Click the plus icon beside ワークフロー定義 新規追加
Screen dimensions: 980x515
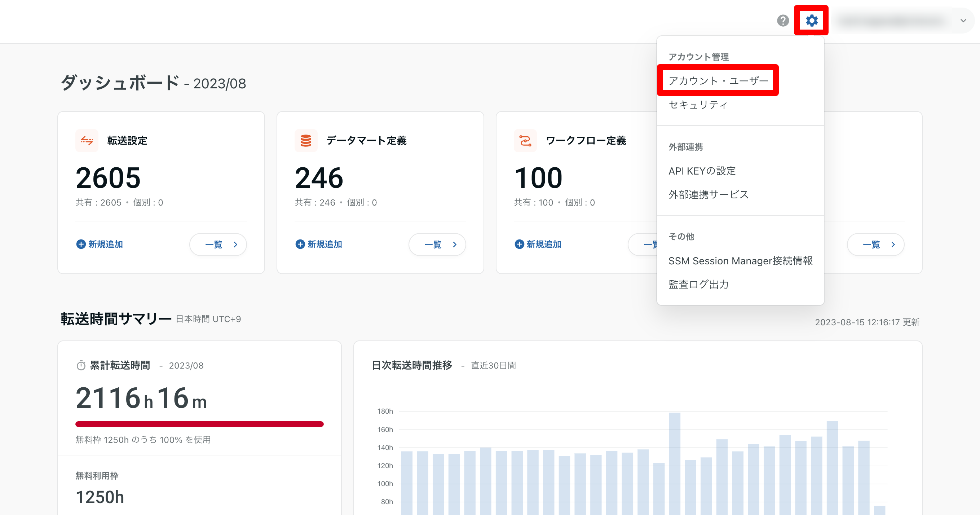point(519,245)
